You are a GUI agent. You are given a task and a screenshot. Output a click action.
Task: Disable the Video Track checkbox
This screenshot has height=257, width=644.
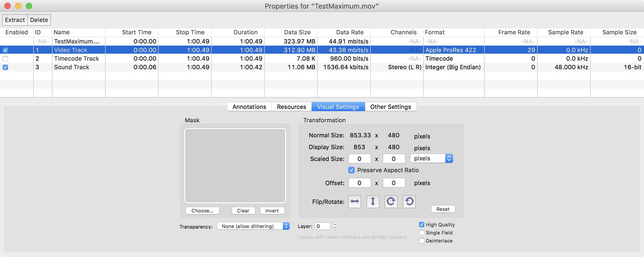(5, 50)
